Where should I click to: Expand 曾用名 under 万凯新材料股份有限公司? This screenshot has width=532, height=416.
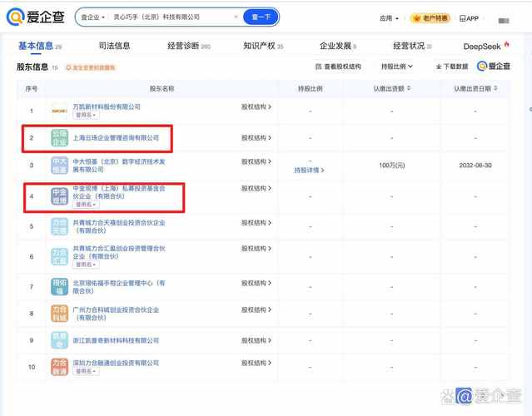(86, 115)
